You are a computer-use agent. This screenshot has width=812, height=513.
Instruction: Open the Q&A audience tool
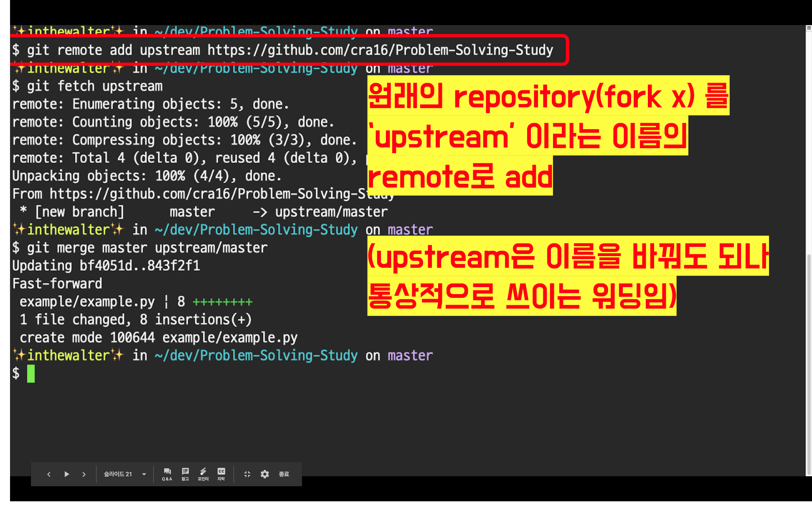click(167, 474)
